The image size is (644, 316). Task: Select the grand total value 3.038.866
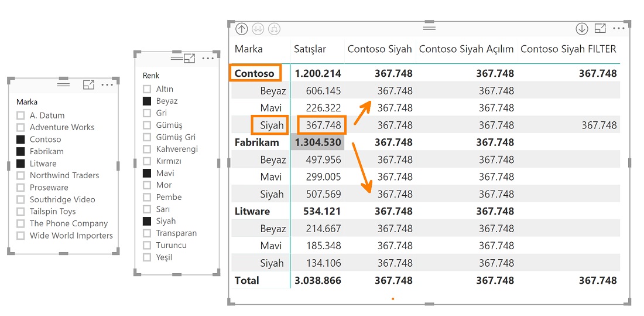(x=318, y=281)
